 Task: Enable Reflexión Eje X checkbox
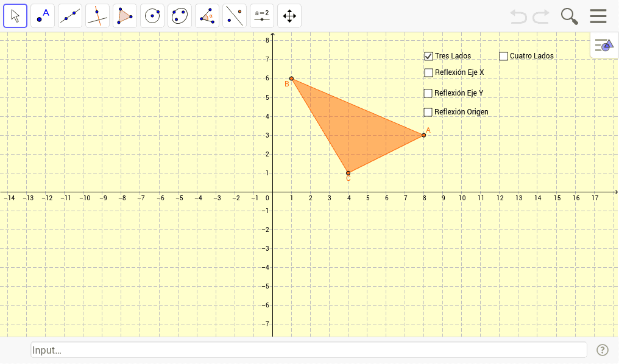pos(428,72)
